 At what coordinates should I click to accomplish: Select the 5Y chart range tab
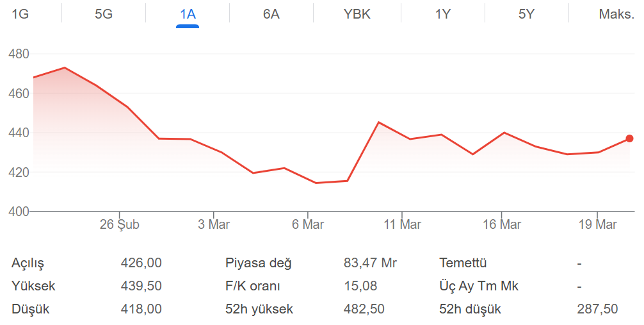click(x=526, y=14)
